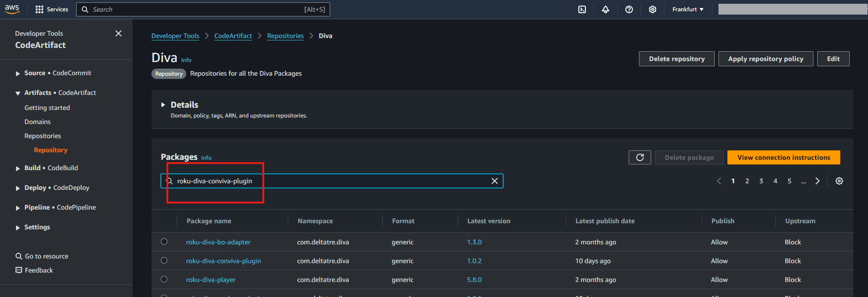The image size is (868, 297).
Task: Go to packages page 2
Action: (x=747, y=181)
